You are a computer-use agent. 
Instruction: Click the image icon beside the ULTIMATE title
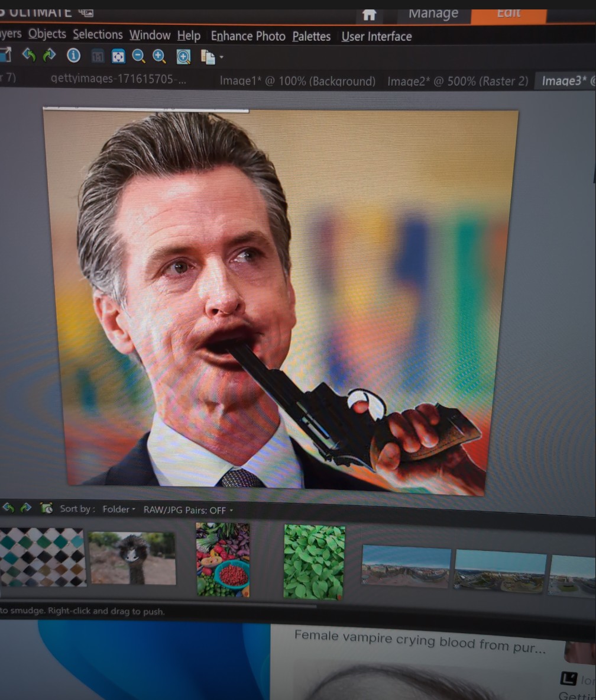(x=86, y=12)
